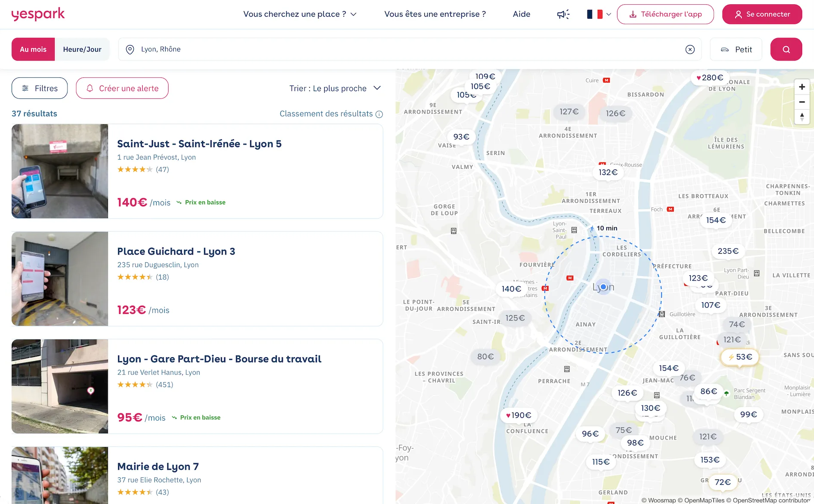Open the Petit vehicle size selector

736,49
